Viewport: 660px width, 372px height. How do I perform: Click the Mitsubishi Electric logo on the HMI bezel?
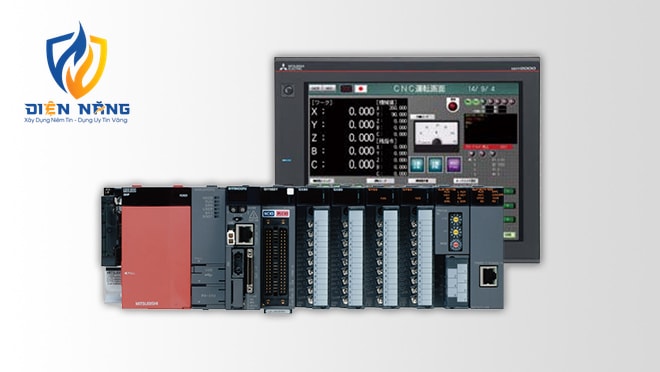293,66
